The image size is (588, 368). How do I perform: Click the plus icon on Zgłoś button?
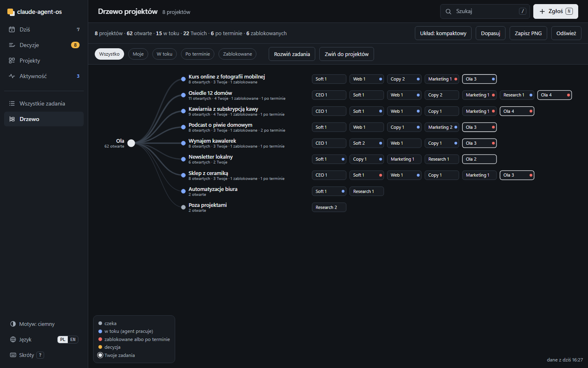click(x=542, y=11)
